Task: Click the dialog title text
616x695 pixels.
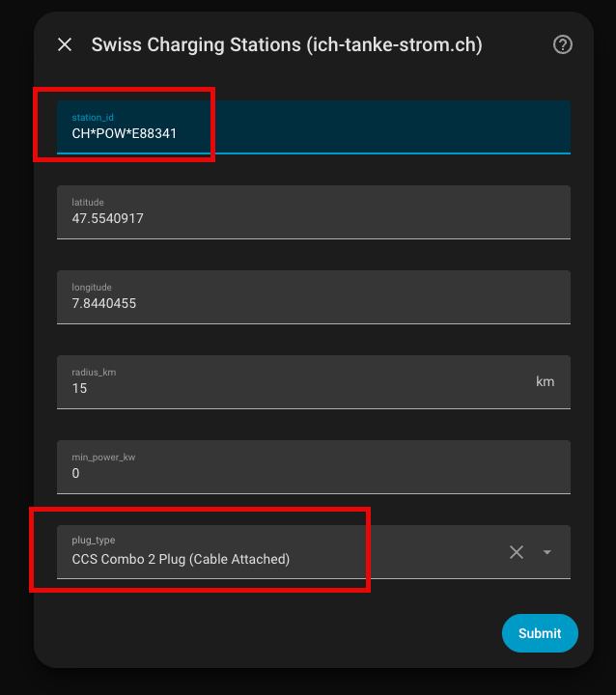Action: (x=287, y=44)
